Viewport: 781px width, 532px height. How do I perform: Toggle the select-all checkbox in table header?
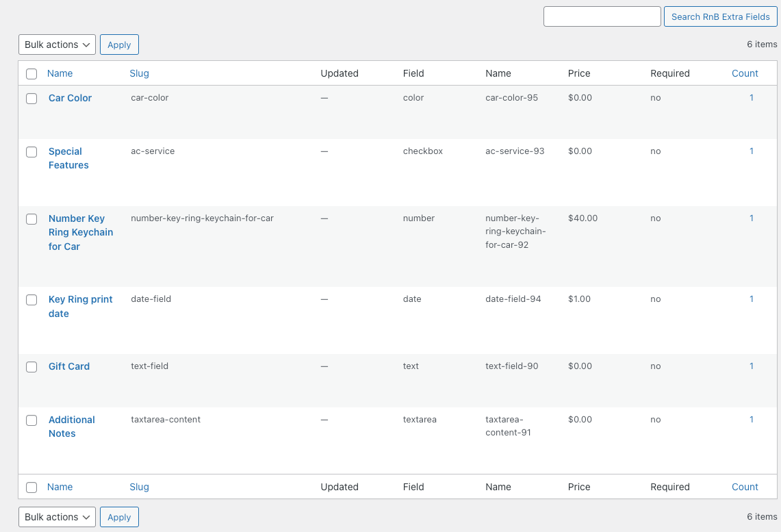click(x=31, y=74)
